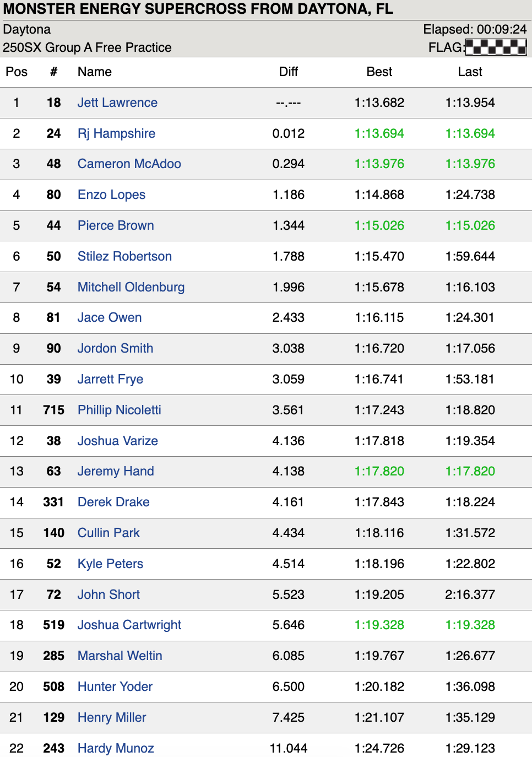Click Derek Drake rider name
Screen dimensions: 532x757
(x=113, y=502)
